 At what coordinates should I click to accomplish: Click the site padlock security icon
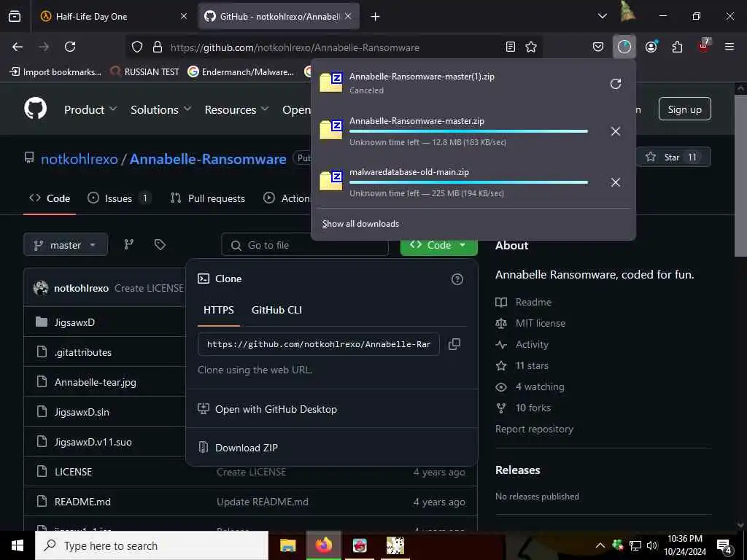click(x=158, y=47)
